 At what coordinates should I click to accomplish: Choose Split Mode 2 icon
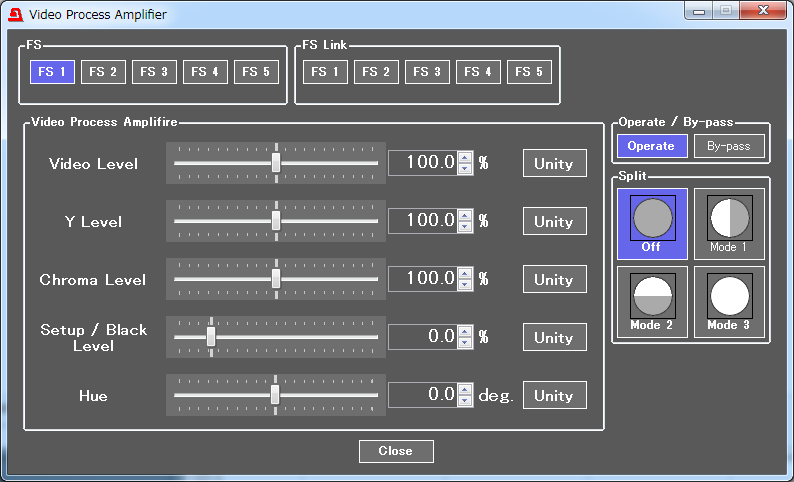[x=652, y=296]
